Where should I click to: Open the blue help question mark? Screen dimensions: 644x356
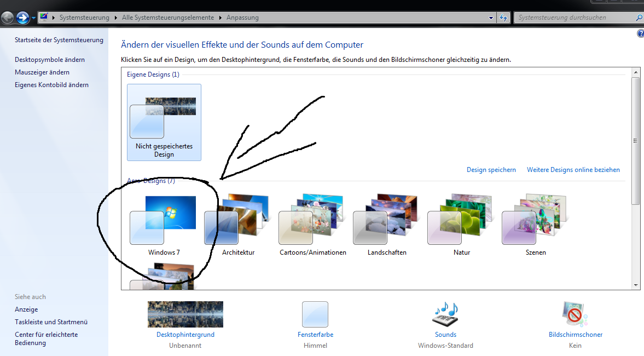pos(640,34)
